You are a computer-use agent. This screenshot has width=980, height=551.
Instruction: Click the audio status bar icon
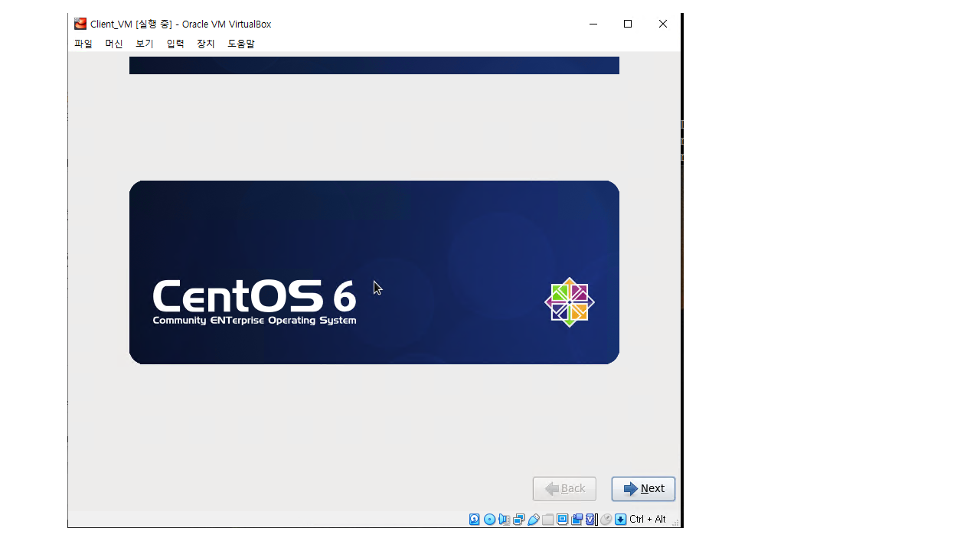(x=504, y=520)
